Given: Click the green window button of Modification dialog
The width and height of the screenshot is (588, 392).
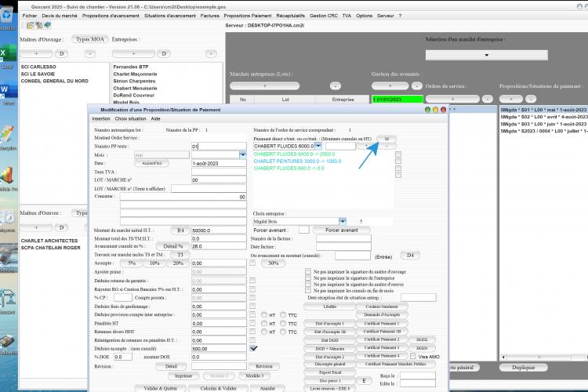Looking at the screenshot, I should tap(427, 110).
